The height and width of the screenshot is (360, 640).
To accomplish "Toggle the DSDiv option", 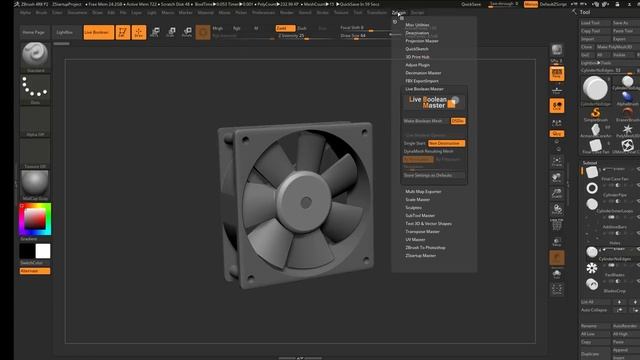I will pos(458,121).
